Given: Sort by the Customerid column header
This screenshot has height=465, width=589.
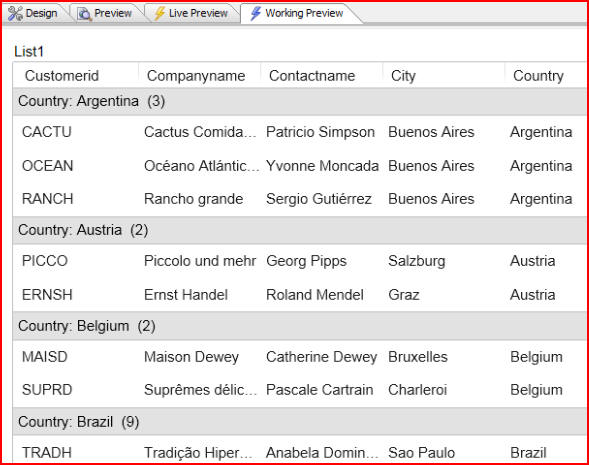Looking at the screenshot, I should [x=76, y=75].
